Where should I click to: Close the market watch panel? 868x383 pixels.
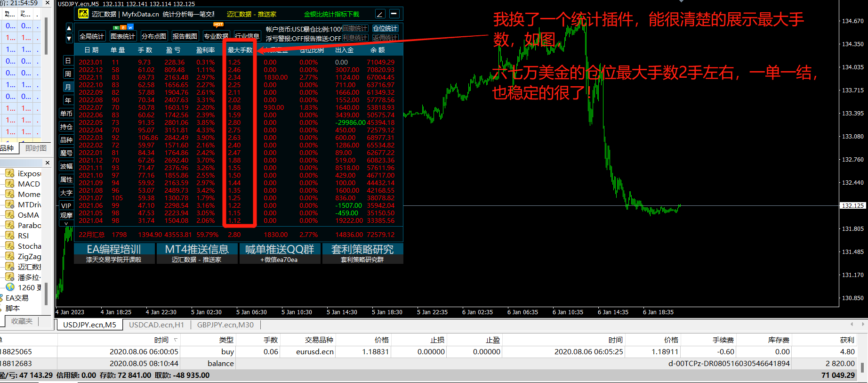point(48,3)
